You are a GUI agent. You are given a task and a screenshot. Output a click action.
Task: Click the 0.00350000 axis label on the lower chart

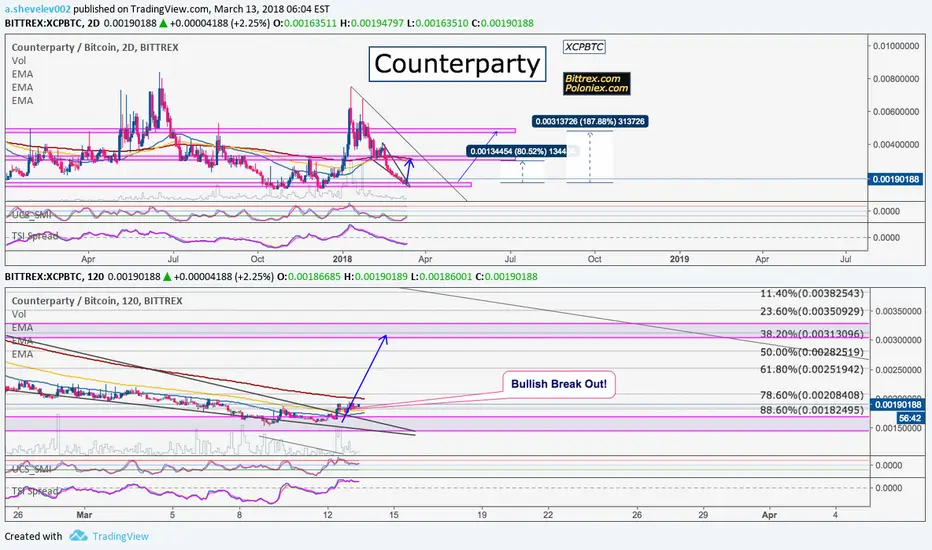coord(898,311)
